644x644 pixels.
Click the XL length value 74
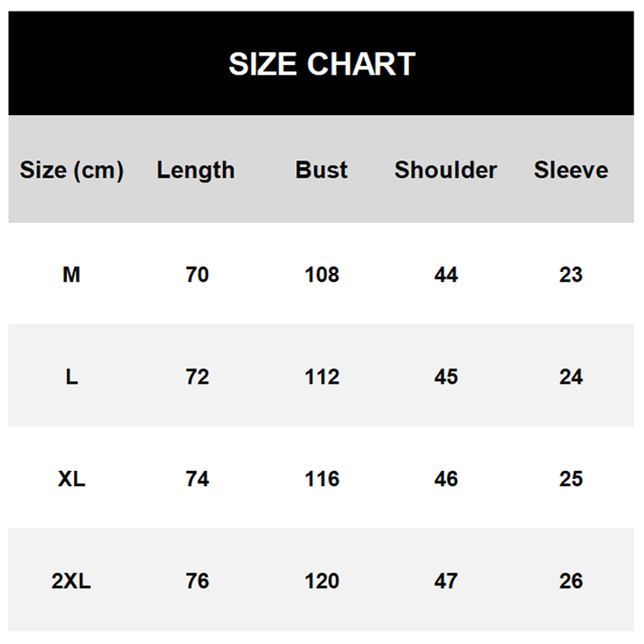(197, 479)
